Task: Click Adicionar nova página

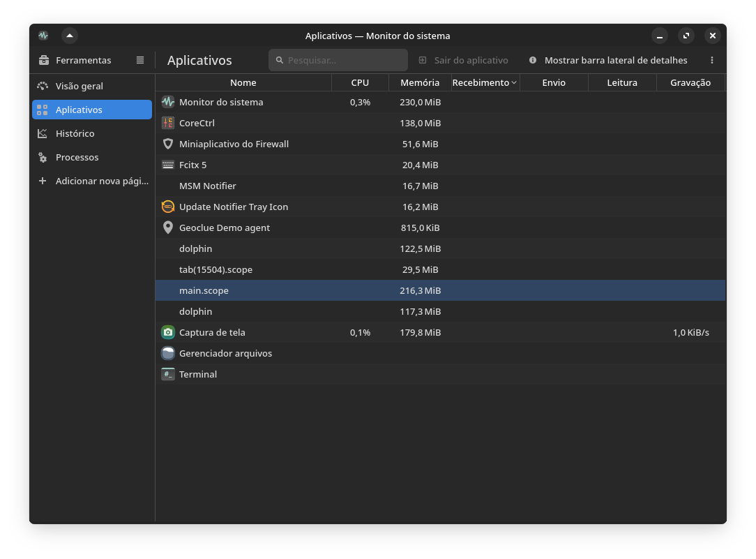Action: point(91,181)
